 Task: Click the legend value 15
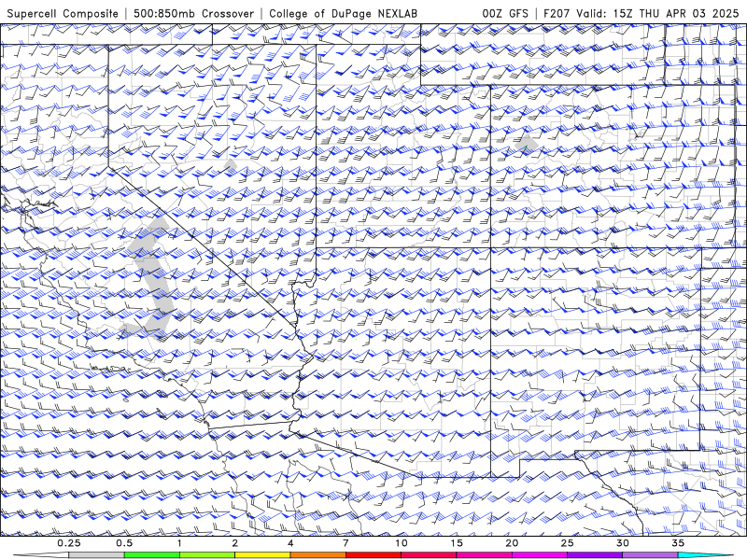457,543
